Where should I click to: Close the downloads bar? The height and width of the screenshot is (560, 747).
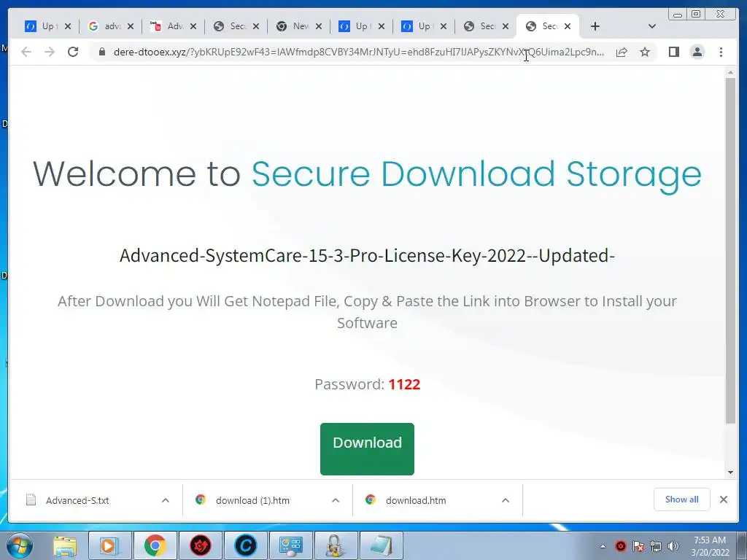click(x=723, y=499)
